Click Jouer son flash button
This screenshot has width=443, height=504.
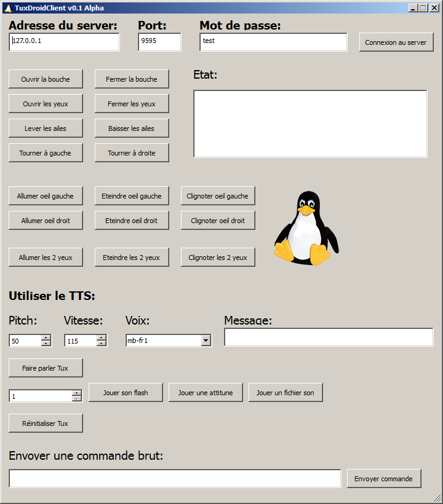coord(126,393)
